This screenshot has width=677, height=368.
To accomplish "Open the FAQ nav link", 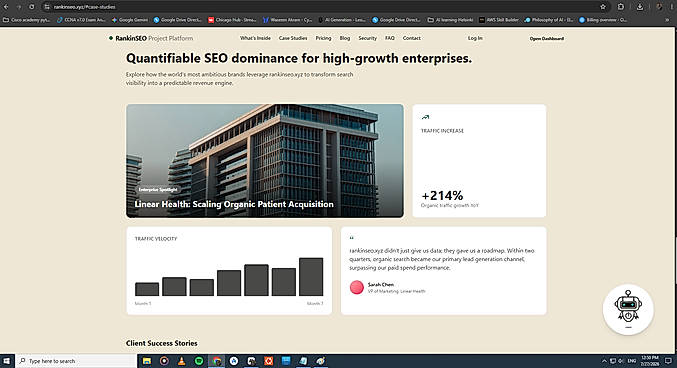I will pos(389,38).
